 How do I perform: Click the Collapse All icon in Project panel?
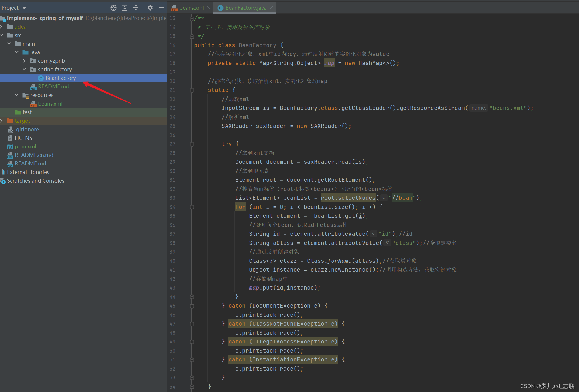point(136,8)
